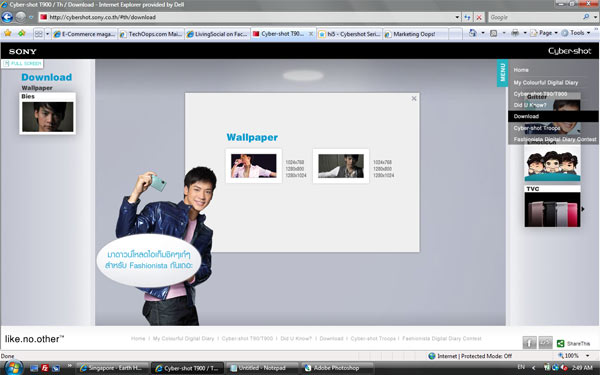Screen dimensions: 600x375
Task: Click the Quick Tabs grid icon
Action: point(39,34)
